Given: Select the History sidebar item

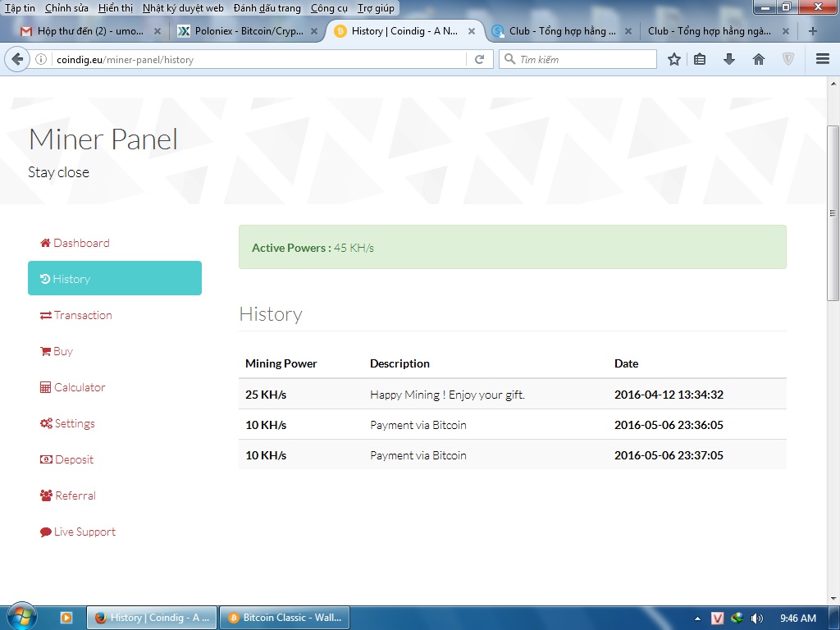Looking at the screenshot, I should [115, 278].
